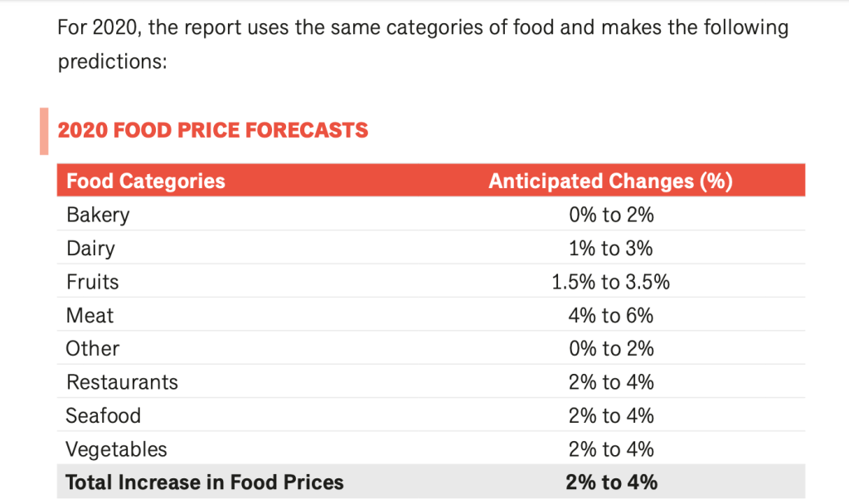Select the Seafood row label

[104, 415]
